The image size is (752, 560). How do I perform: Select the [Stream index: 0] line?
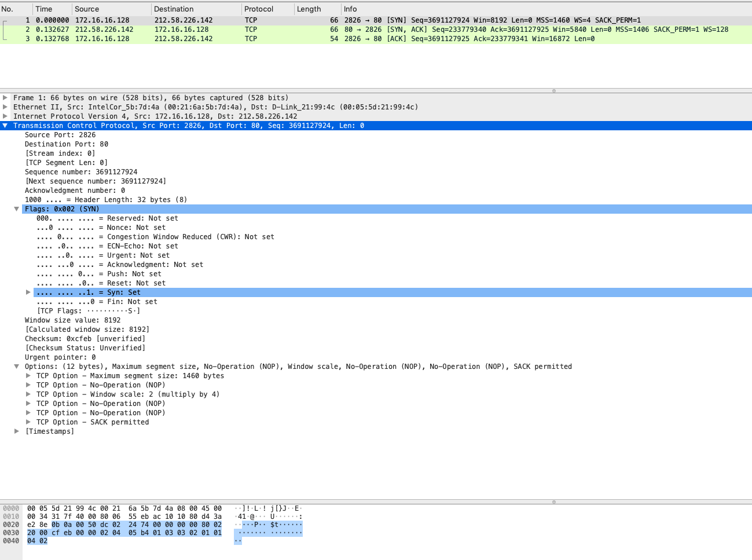point(60,153)
